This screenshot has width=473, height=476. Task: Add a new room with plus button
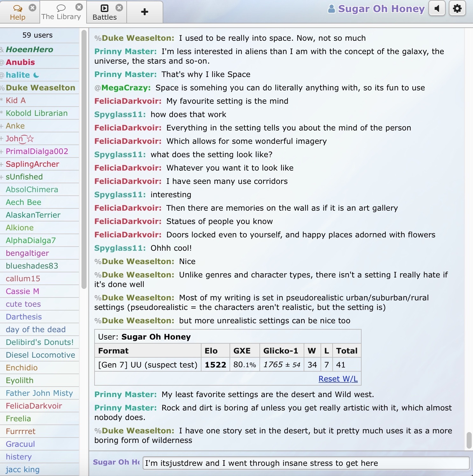tap(145, 12)
